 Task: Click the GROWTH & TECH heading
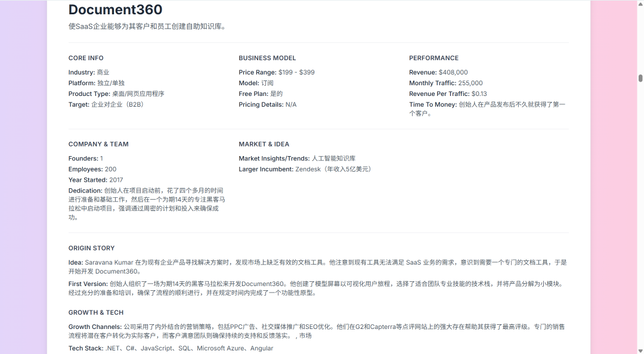tap(96, 312)
